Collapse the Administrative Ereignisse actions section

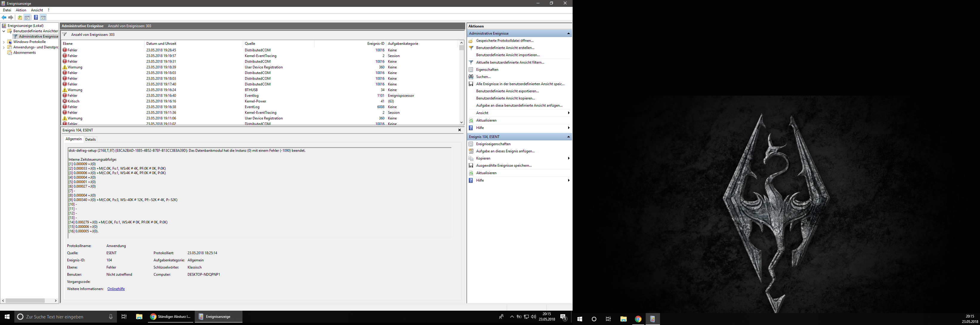[568, 33]
